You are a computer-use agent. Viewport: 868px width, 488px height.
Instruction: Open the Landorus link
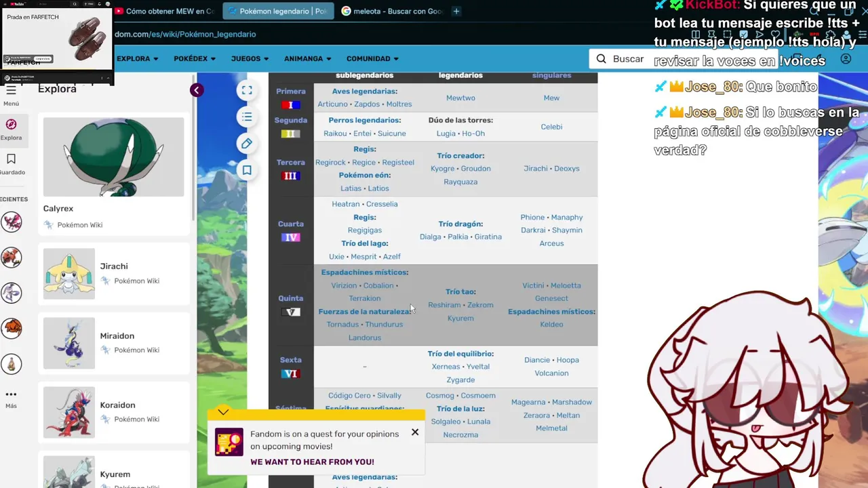(x=365, y=338)
